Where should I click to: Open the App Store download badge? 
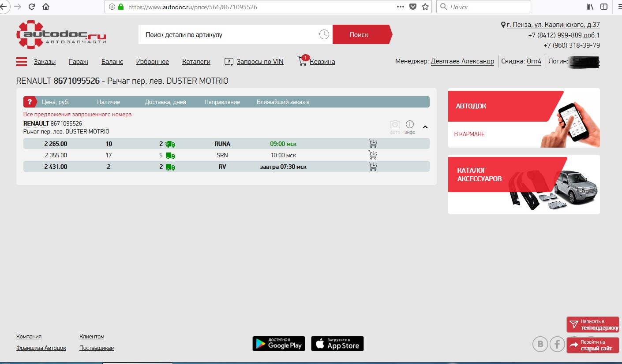point(337,344)
